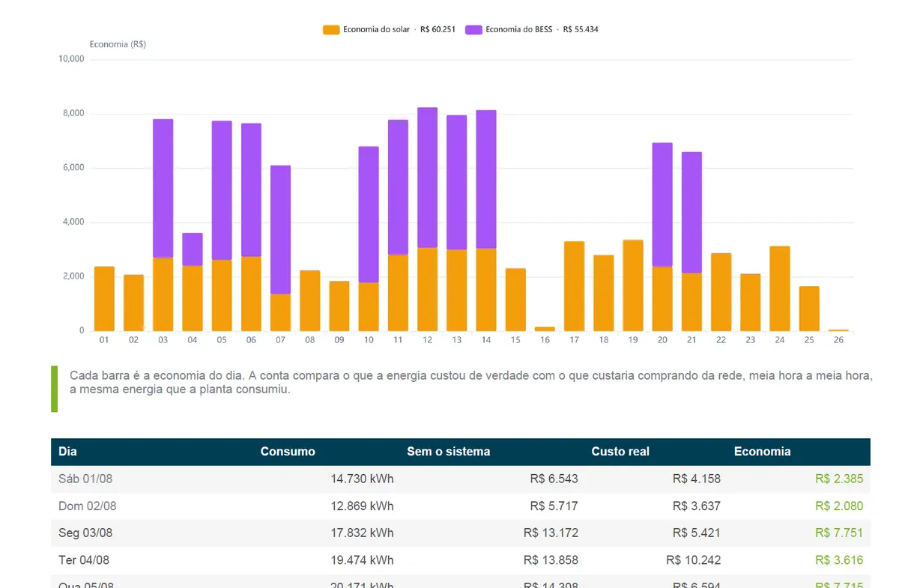The height and width of the screenshot is (588, 899).
Task: Click the R$ 13.172 cell
Action: [551, 533]
